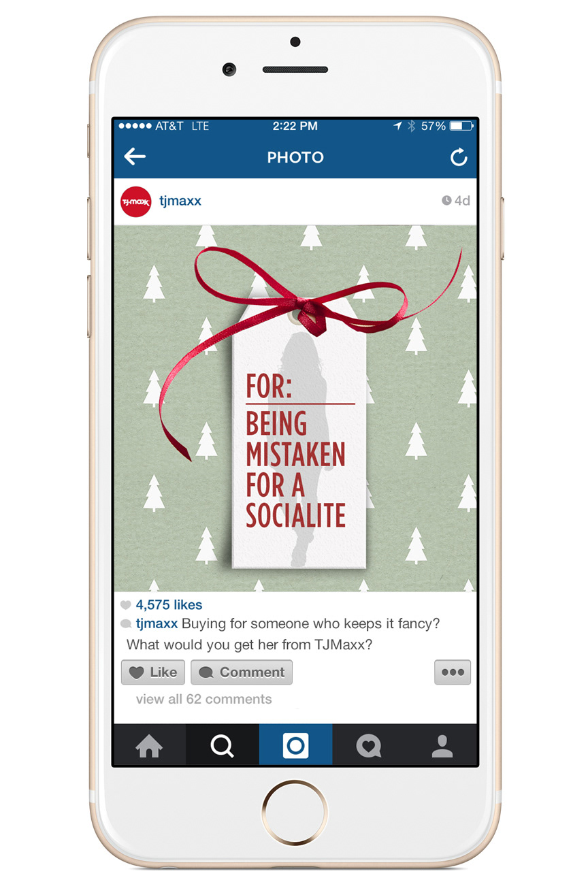Open the TJ Maxx profile avatar

(135, 201)
